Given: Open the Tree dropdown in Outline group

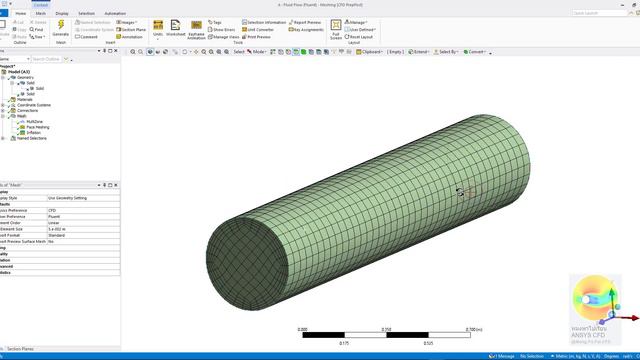Looking at the screenshot, I should [x=37, y=37].
